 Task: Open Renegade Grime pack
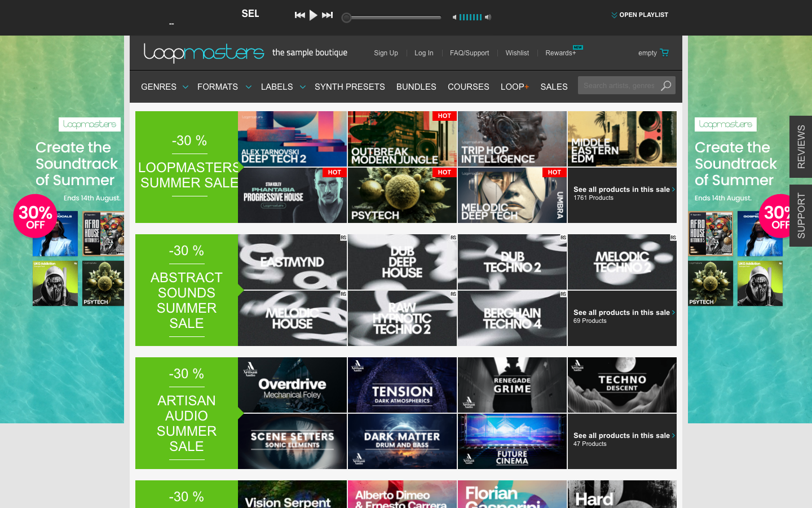pos(512,385)
